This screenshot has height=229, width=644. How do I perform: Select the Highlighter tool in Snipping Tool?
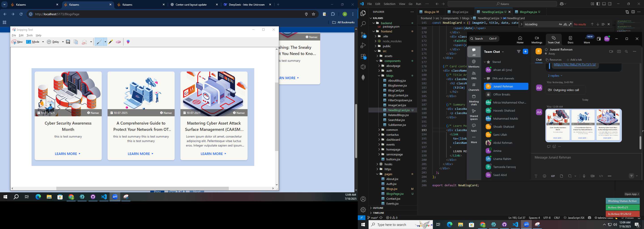(x=110, y=42)
